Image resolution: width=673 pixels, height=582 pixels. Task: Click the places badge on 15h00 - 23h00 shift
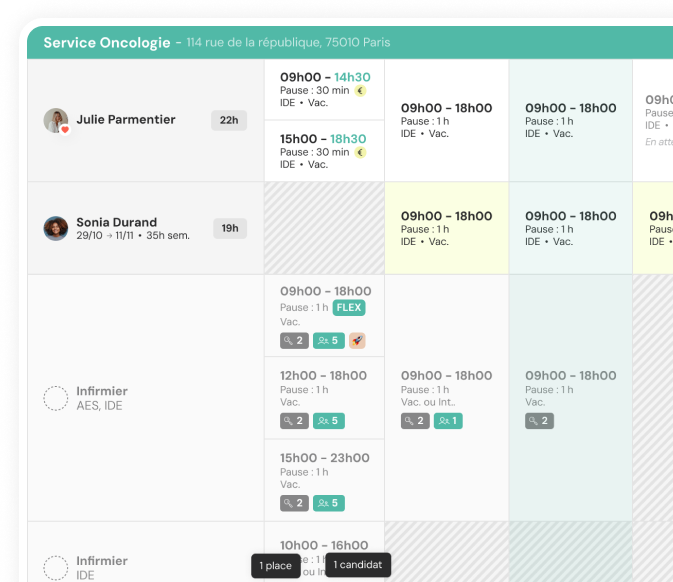coord(294,503)
